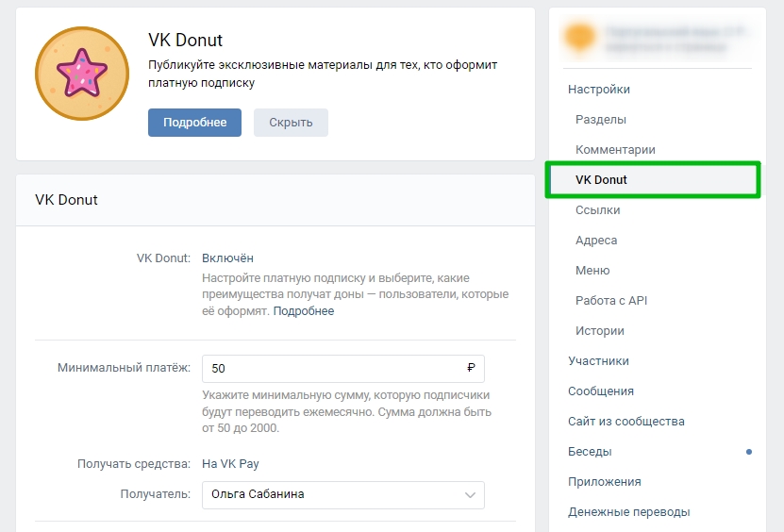The height and width of the screenshot is (532, 784).
Task: Open the Адреса settings section
Action: click(596, 241)
